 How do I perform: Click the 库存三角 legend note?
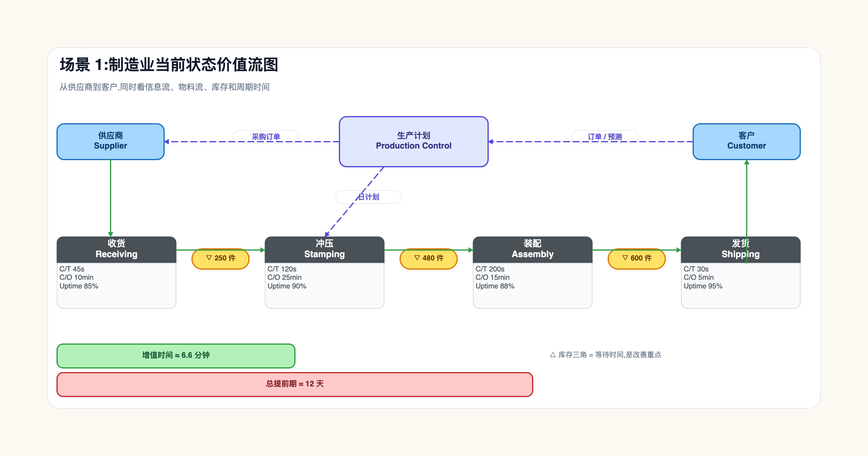[606, 355]
